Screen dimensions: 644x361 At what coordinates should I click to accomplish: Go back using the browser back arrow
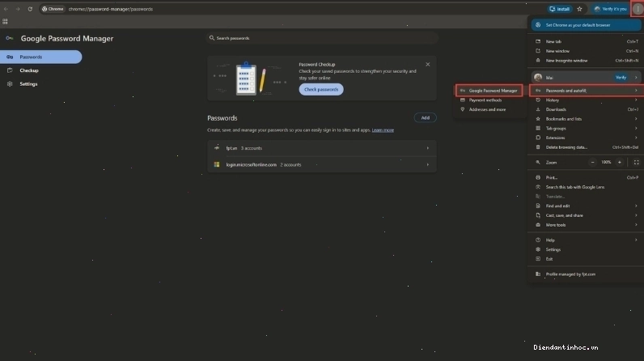[6, 9]
